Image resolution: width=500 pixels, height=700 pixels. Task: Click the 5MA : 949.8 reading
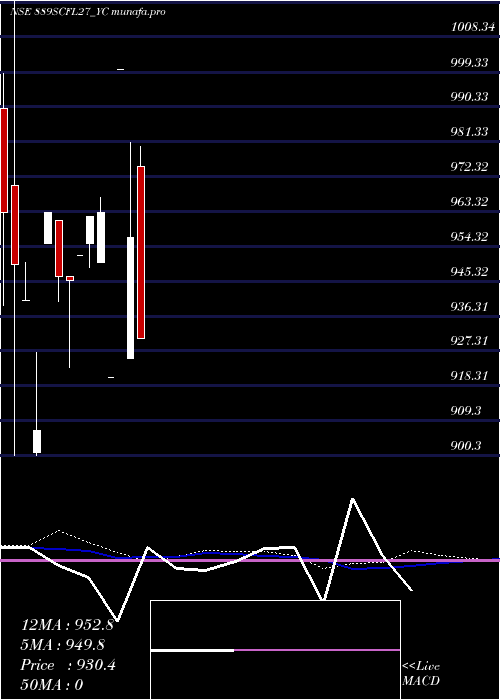[63, 645]
